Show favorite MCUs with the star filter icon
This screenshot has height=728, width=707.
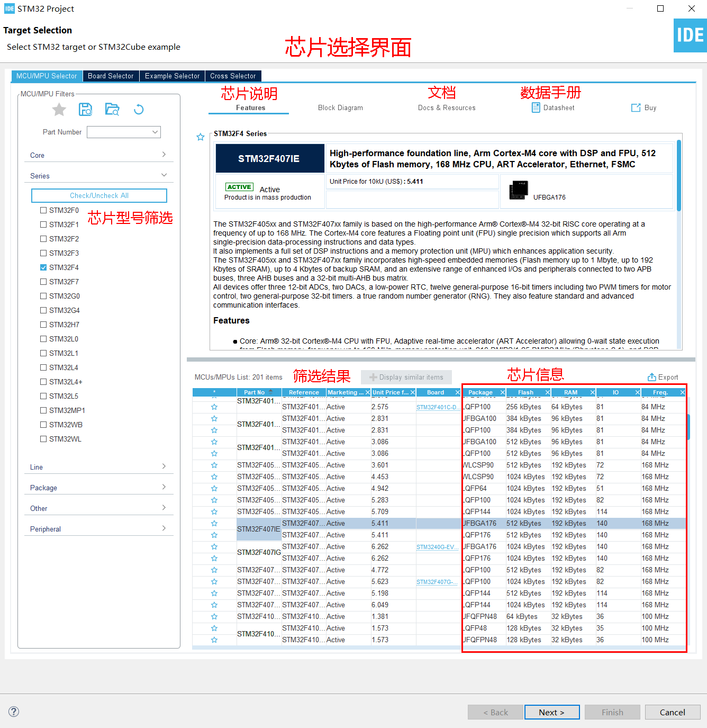click(x=59, y=110)
